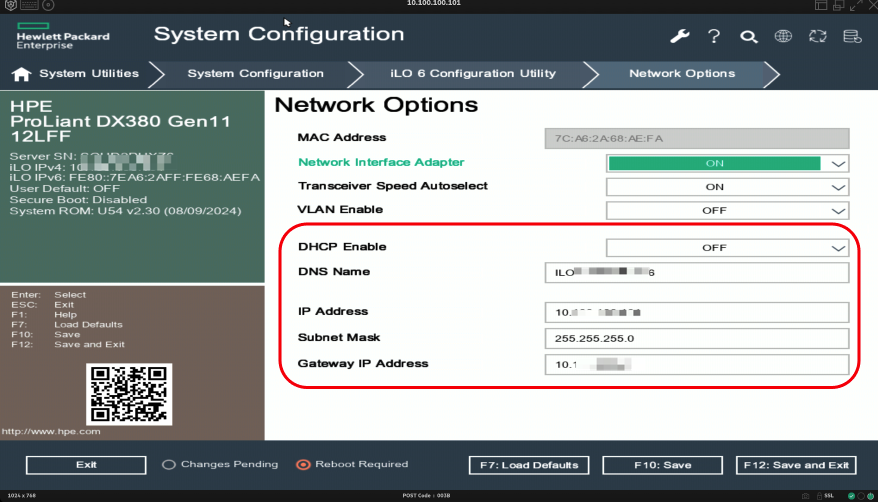Go to iLO 6 Configuration Utility breadcrumb
Screen dimensions: 878x502
coord(473,73)
